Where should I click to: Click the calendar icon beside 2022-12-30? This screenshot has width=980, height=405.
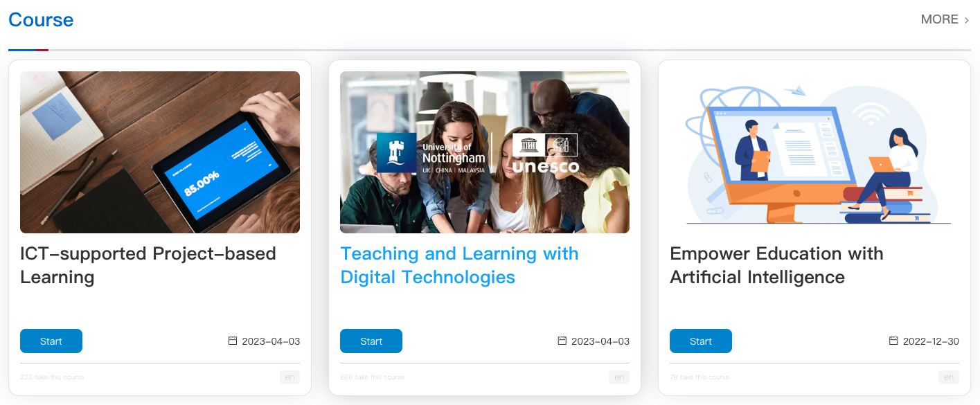893,341
